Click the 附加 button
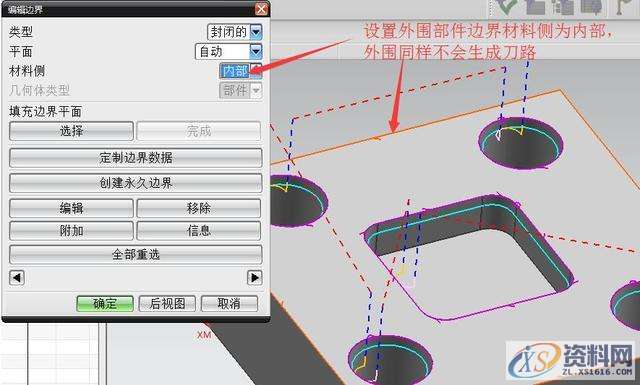Image resolution: width=640 pixels, height=385 pixels. (x=71, y=231)
